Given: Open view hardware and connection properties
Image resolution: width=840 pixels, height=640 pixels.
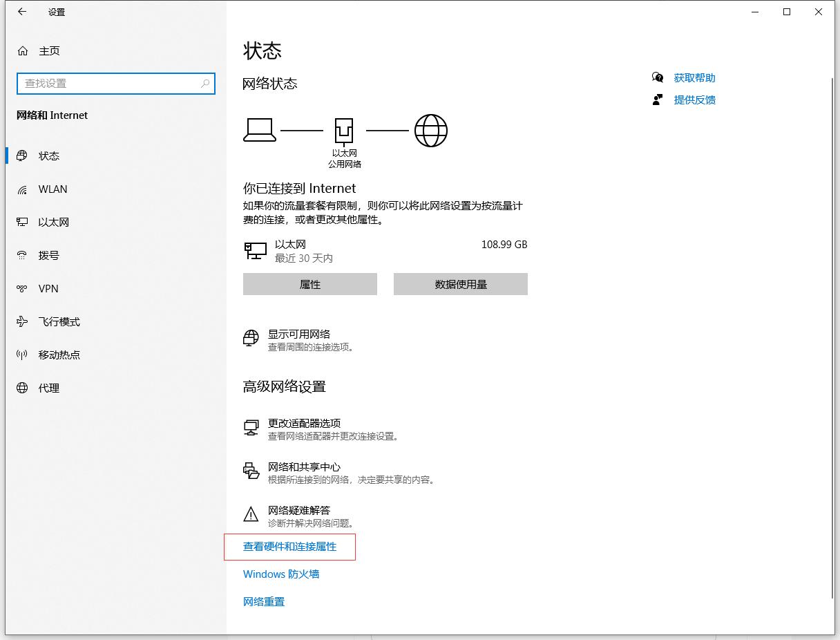Looking at the screenshot, I should coord(288,546).
